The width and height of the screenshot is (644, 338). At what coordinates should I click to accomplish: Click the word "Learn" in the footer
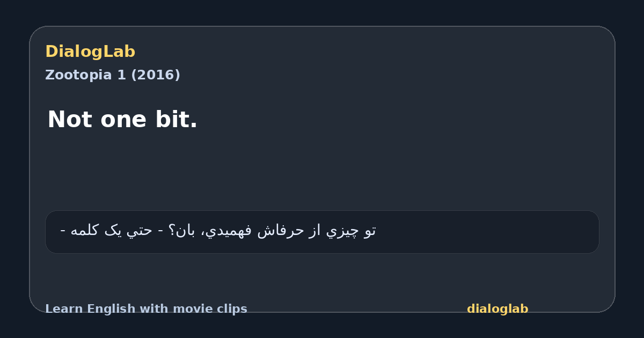click(x=64, y=309)
